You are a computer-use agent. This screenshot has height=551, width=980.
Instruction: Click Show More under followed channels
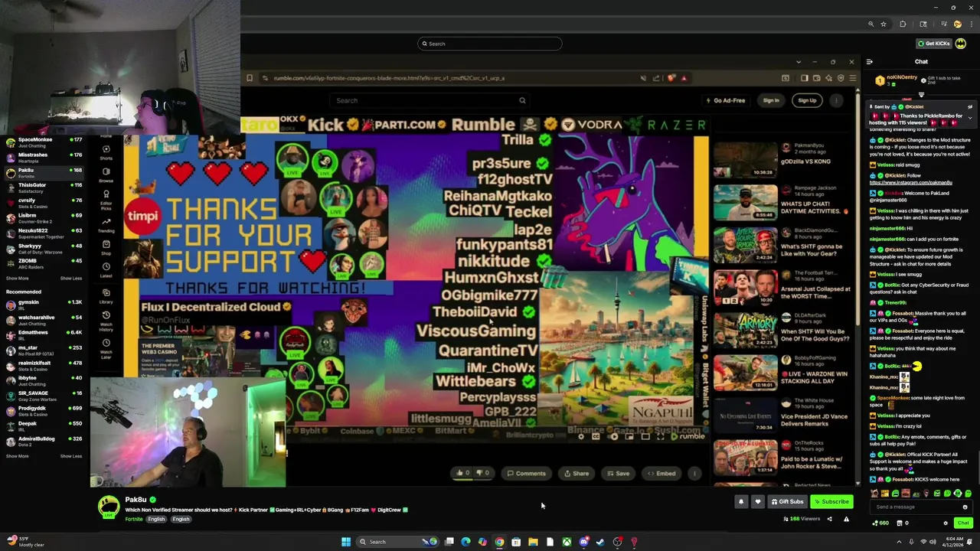click(x=17, y=279)
